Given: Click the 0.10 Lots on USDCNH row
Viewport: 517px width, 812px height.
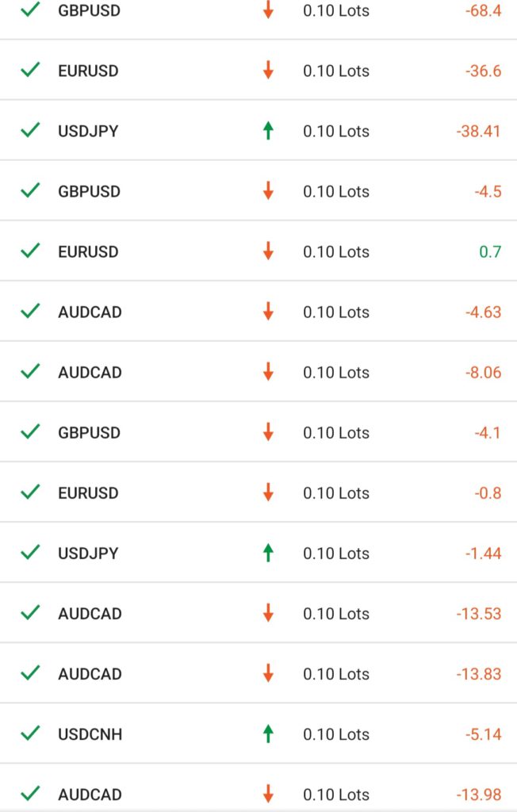Looking at the screenshot, I should point(336,734).
